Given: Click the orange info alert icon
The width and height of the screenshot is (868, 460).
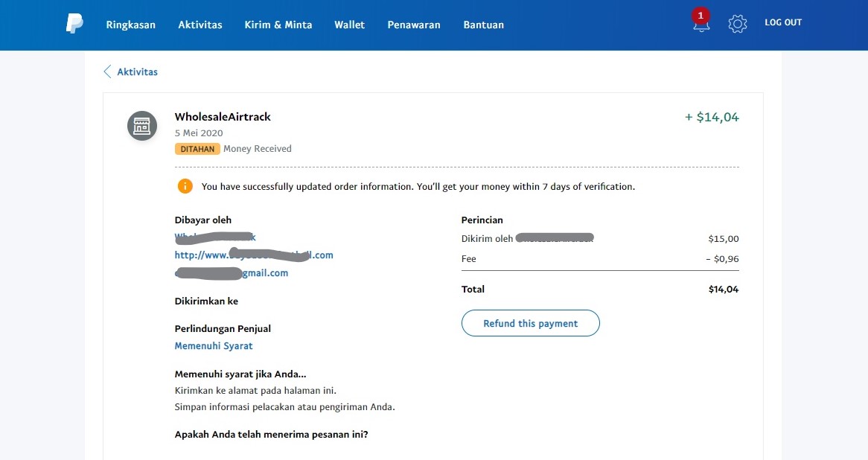Looking at the screenshot, I should [x=185, y=186].
